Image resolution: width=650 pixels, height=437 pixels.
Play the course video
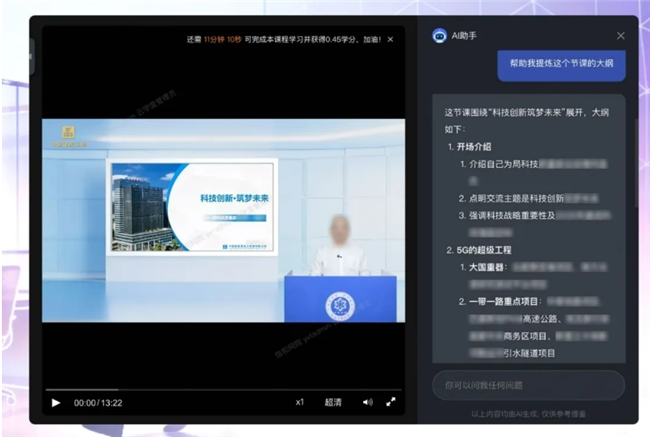(56, 402)
